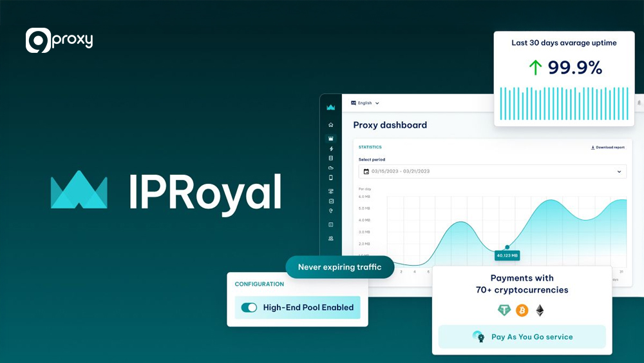Open the Home icon in sidebar
644x363 pixels.
click(x=330, y=125)
